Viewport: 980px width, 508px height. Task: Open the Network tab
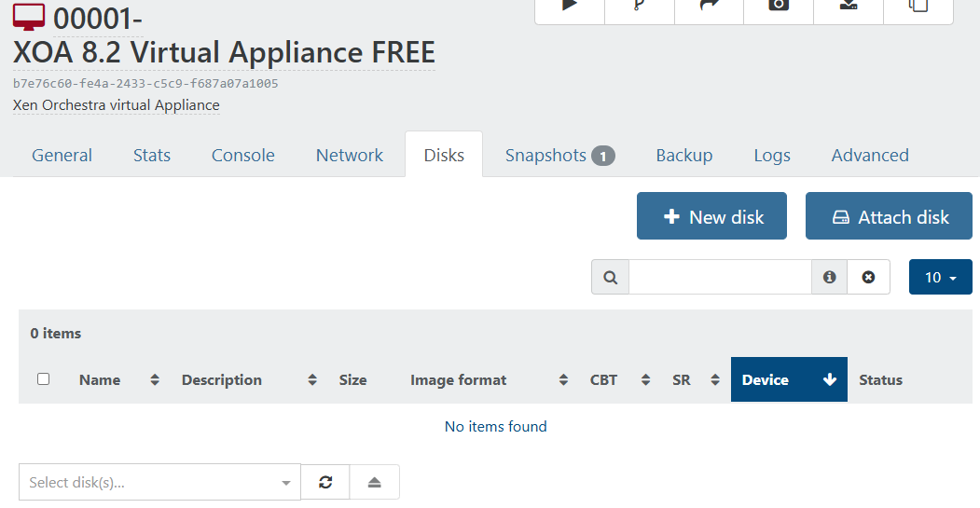point(350,156)
